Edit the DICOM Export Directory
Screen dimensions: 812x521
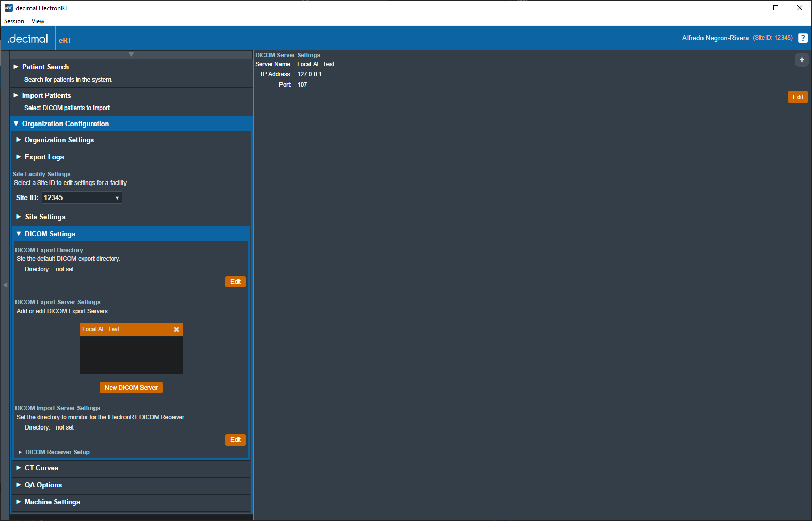tap(236, 282)
